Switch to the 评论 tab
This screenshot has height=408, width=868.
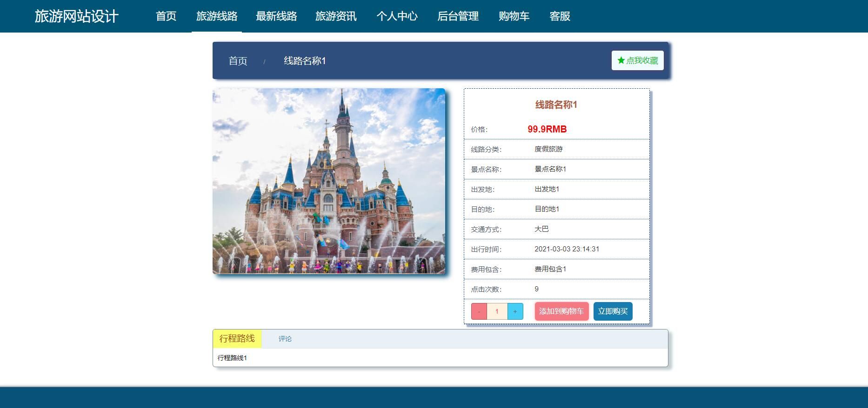click(285, 339)
